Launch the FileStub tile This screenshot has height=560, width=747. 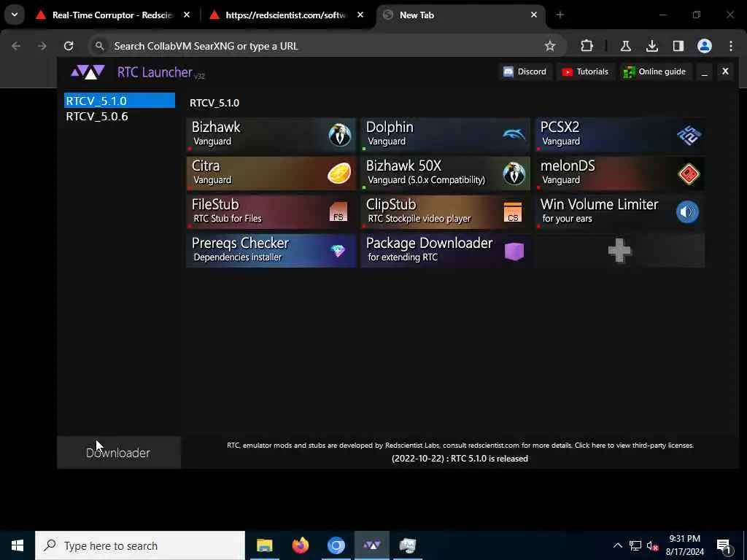271,212
